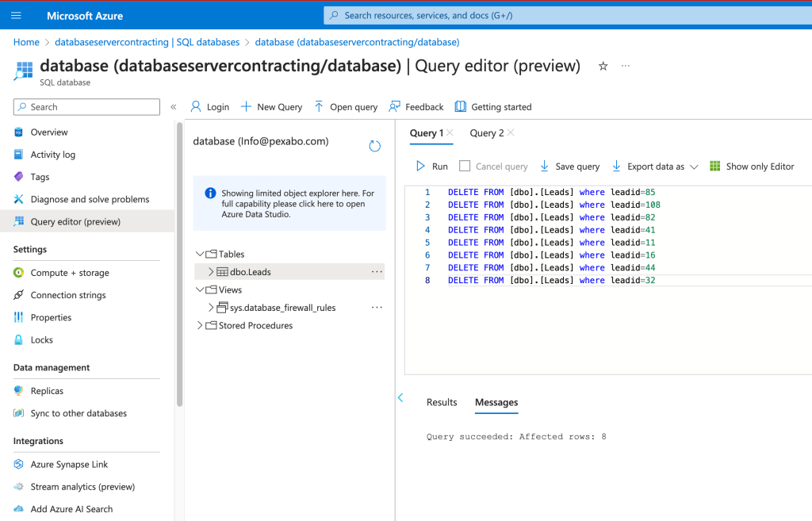The width and height of the screenshot is (812, 521).
Task: Switch to the Query 2 tab
Action: point(486,133)
